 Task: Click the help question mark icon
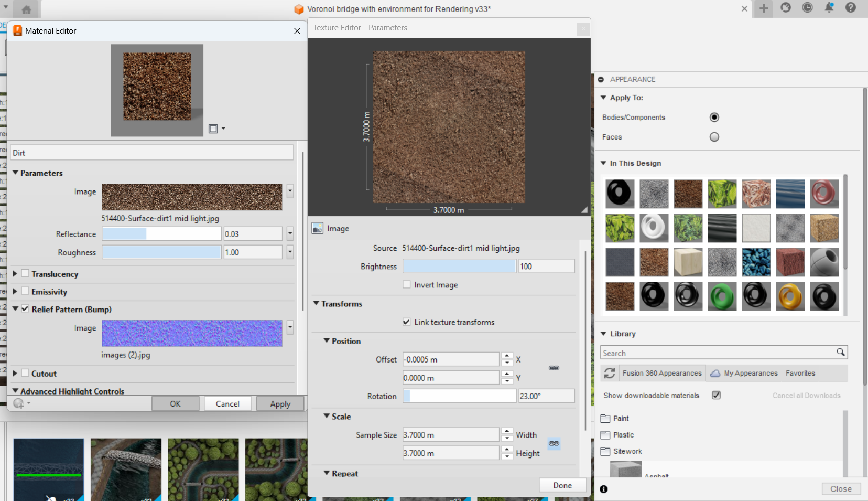click(851, 8)
